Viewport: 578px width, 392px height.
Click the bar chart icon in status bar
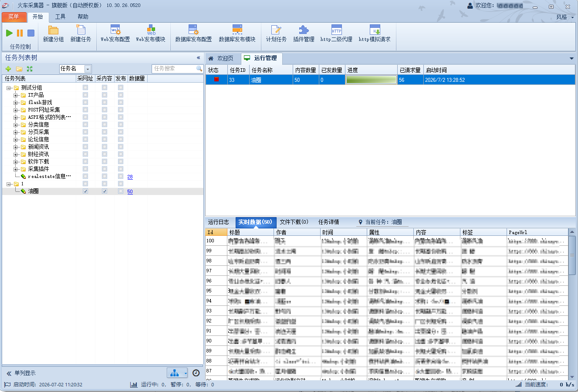click(134, 385)
